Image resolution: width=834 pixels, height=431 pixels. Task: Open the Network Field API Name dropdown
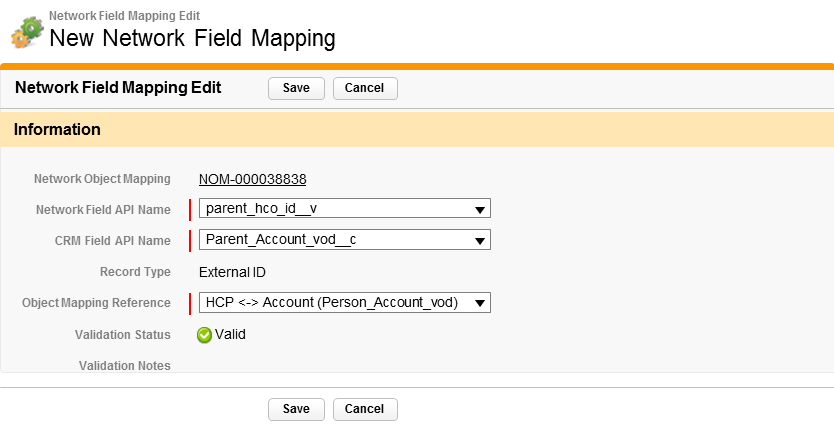344,209
